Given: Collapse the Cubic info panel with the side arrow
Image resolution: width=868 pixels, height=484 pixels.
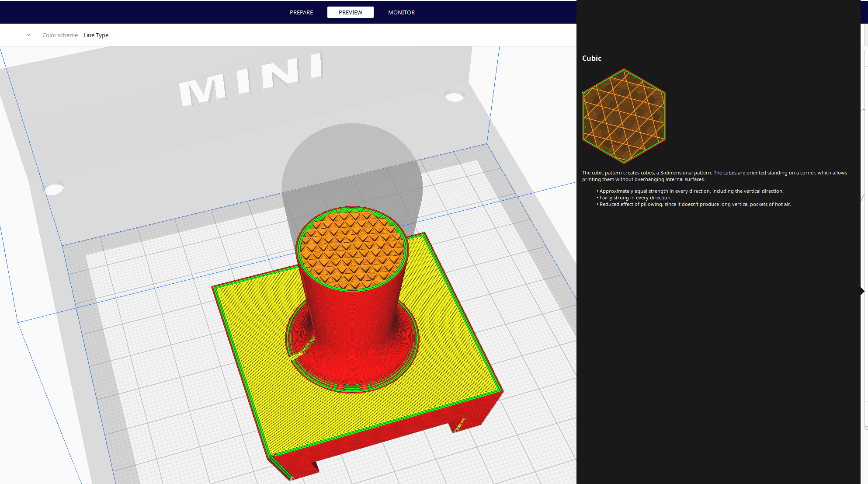Looking at the screenshot, I should 862,290.
